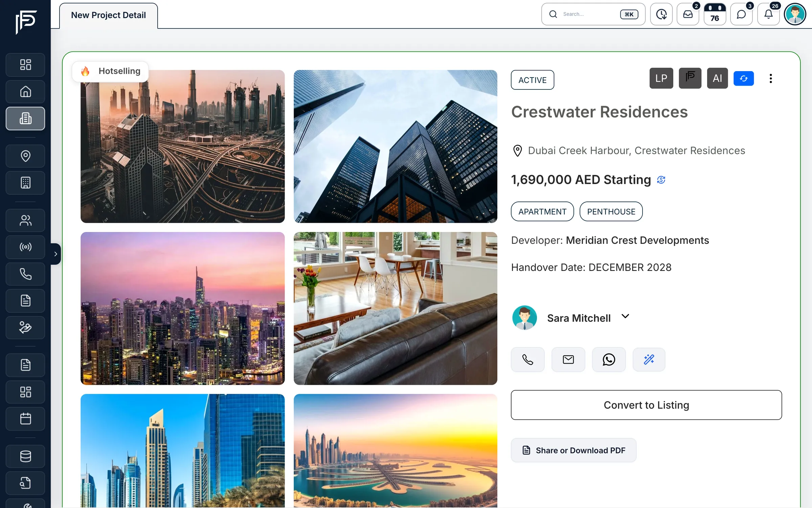Open the calendar widget showing 76
812x508 pixels.
pos(715,14)
